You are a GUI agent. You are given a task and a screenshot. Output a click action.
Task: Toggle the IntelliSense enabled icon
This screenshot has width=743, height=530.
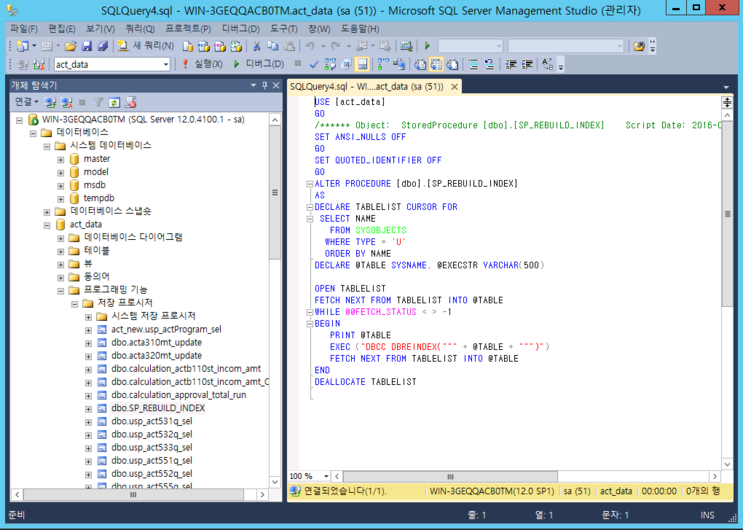tap(362, 64)
